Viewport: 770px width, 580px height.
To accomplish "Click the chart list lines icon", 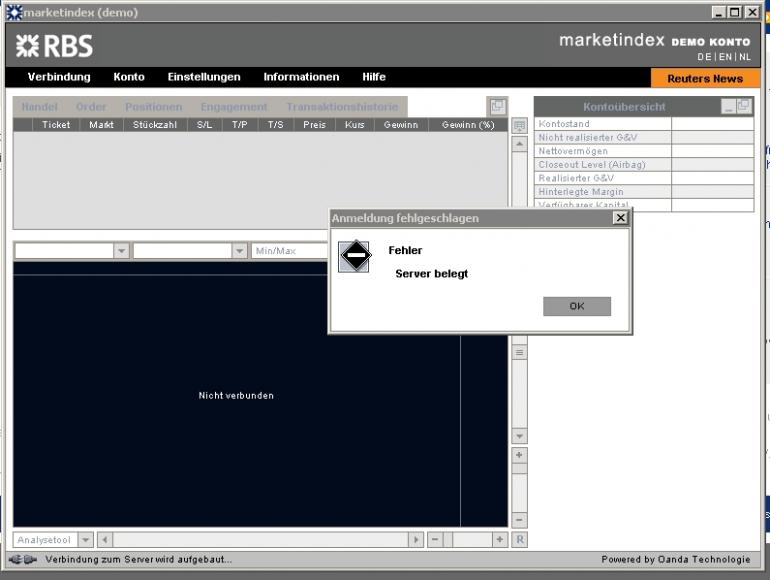I will pos(520,353).
